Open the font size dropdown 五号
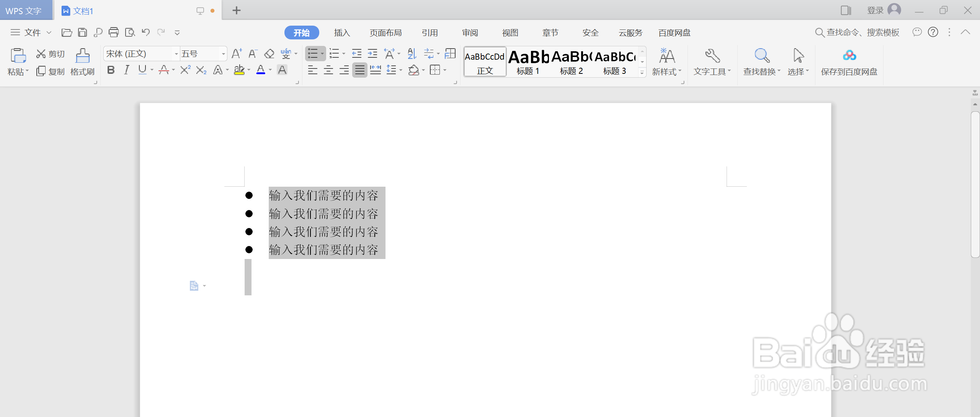Viewport: 980px width, 417px height. [223, 54]
